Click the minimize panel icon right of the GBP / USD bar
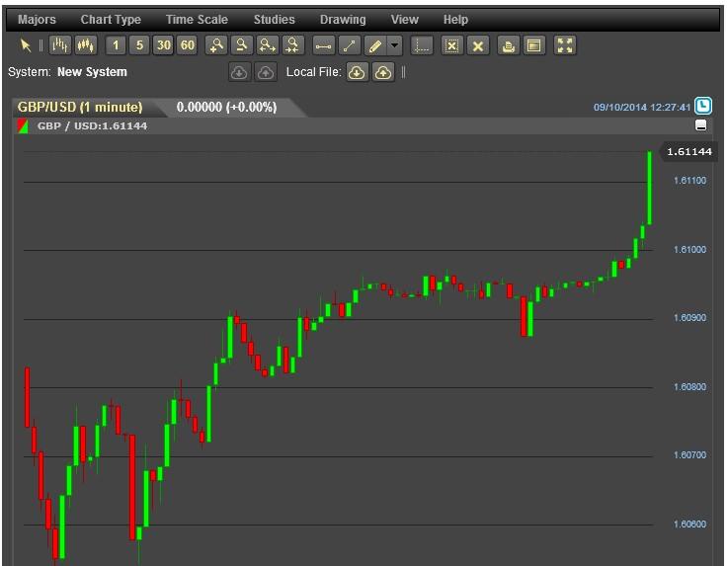Screen dimensions: 728x566 (x=701, y=124)
